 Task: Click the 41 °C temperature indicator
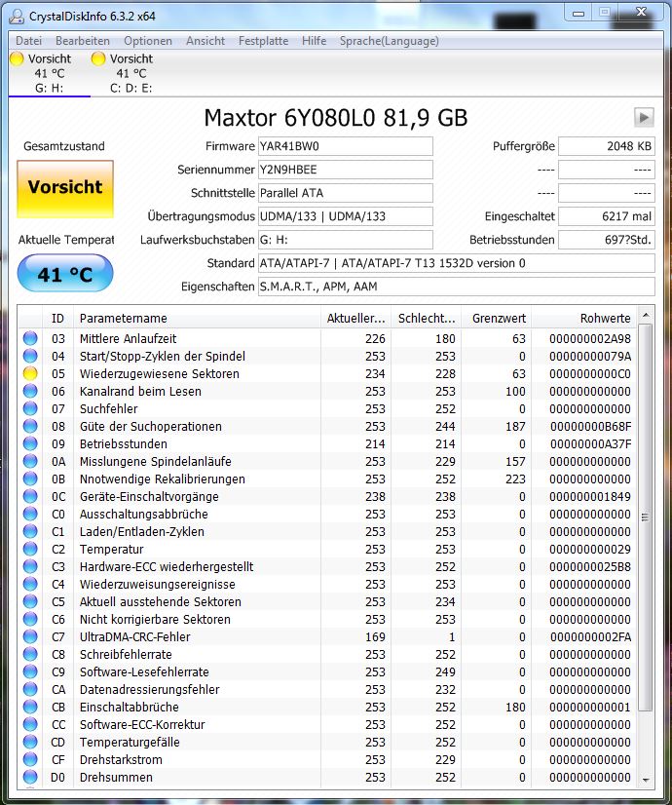pos(65,273)
